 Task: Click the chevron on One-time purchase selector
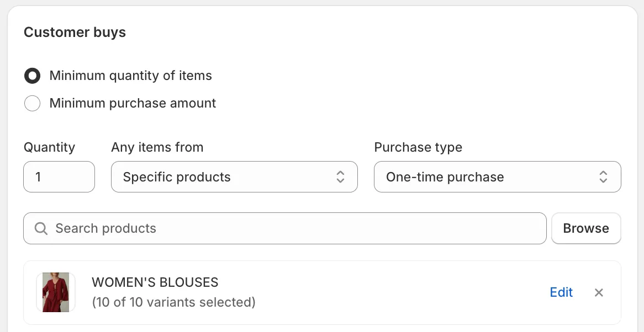click(x=604, y=176)
